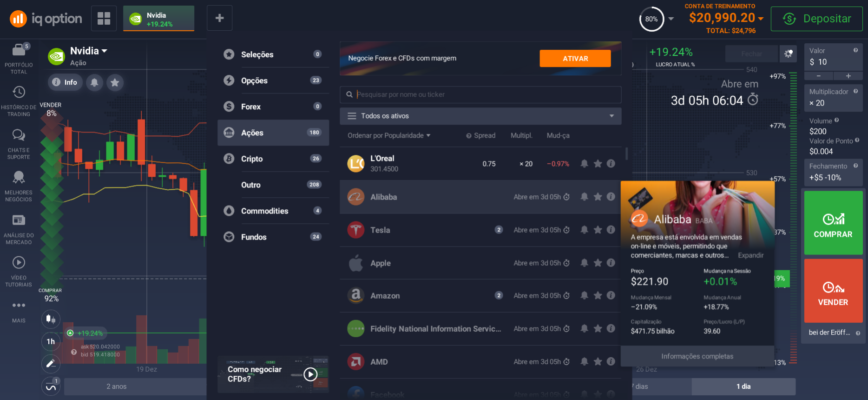This screenshot has height=400, width=868.
Task: Click the Nvidia Info button
Action: click(65, 82)
